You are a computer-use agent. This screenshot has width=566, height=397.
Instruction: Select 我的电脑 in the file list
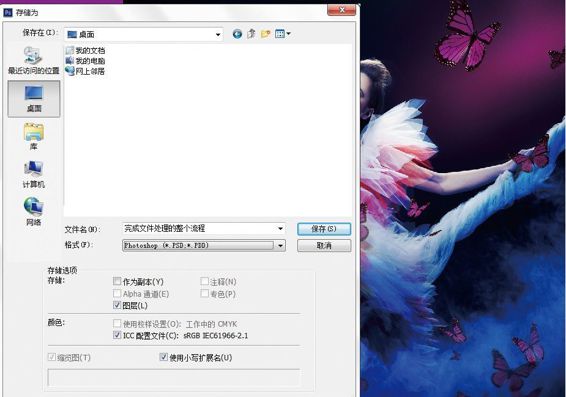[x=86, y=61]
